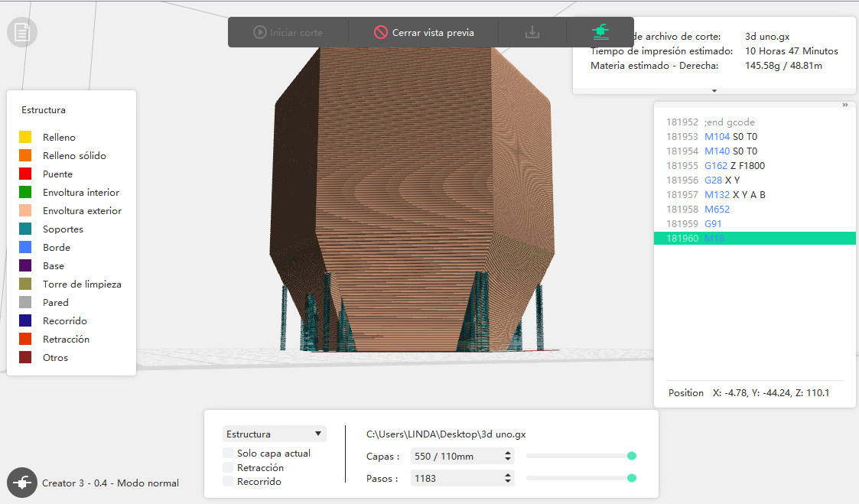This screenshot has width=859, height=504.
Task: Collapse the slice info panel arrow
Action: point(714,91)
